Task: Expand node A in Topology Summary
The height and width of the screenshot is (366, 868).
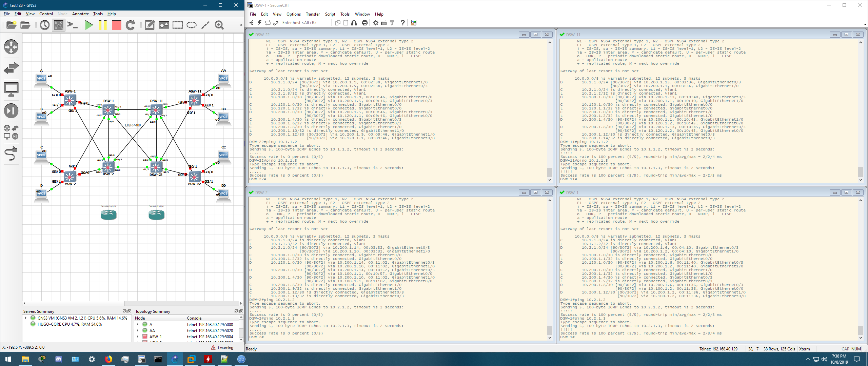Action: click(x=138, y=324)
